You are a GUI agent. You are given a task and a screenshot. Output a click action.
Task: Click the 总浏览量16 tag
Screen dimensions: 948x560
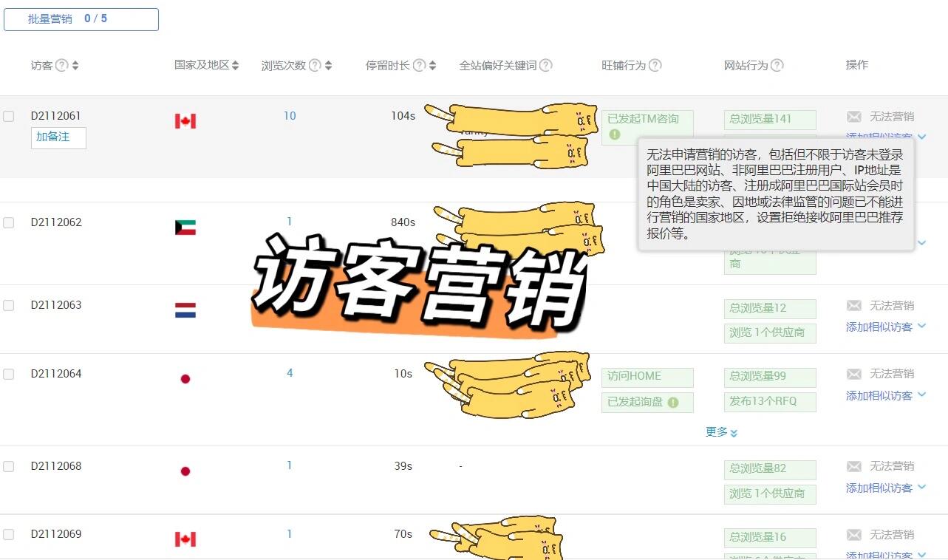(x=770, y=538)
